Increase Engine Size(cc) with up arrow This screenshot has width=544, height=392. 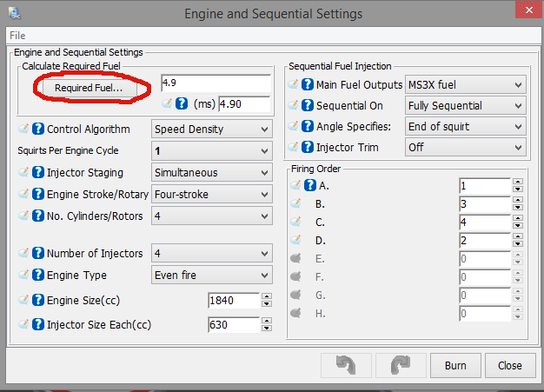tap(267, 296)
